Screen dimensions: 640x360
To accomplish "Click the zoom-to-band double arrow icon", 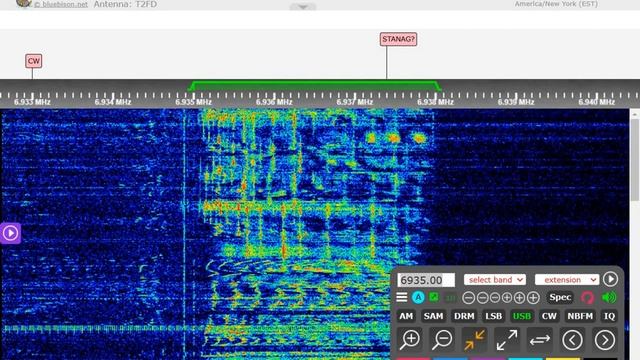I will click(x=540, y=340).
